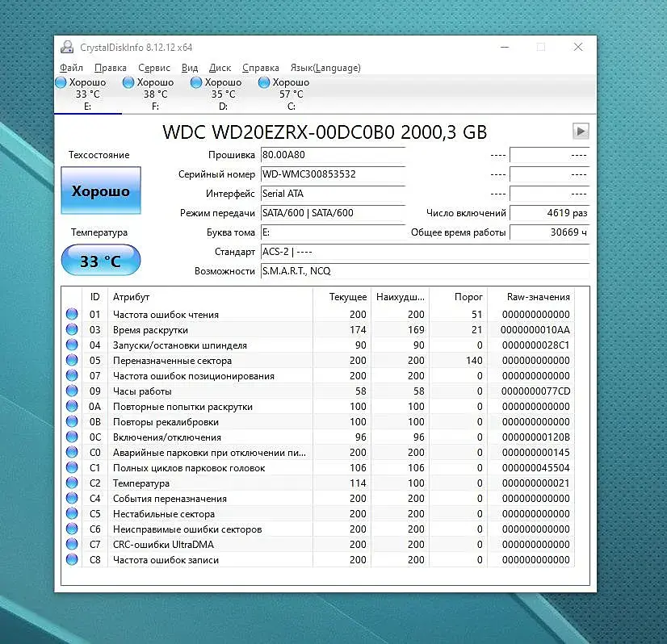
Task: Select row Переназначенные сектора
Action: click(x=318, y=361)
